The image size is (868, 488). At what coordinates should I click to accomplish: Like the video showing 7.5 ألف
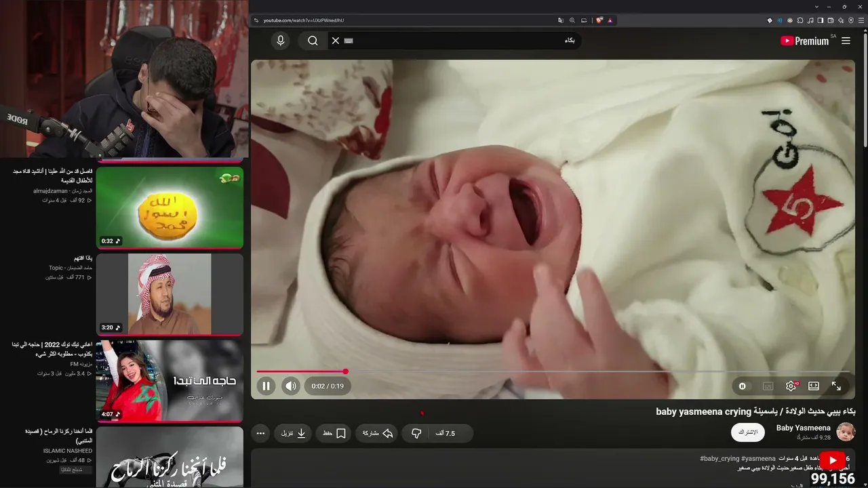(450, 433)
